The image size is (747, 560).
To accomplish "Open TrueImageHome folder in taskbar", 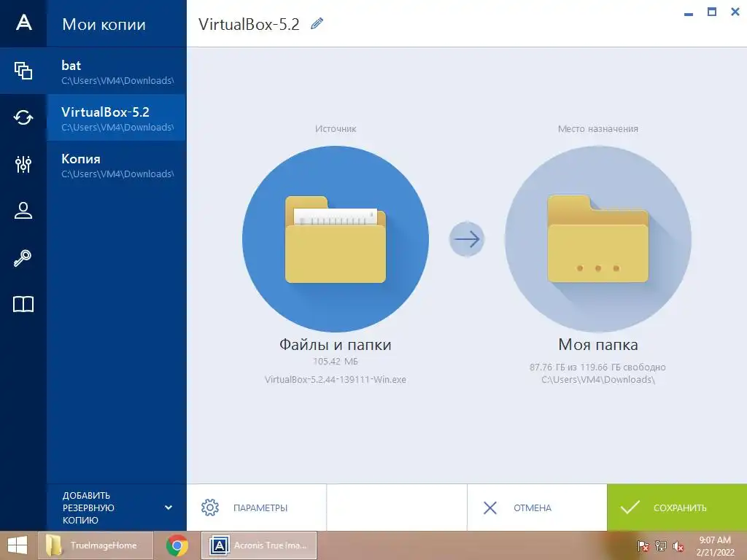I will pyautogui.click(x=96, y=545).
